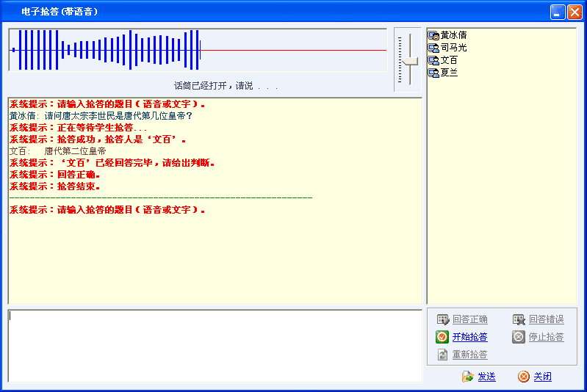Viewport: 587px width, 392px height.
Task: Click the 关闭 close icon
Action: pos(523,377)
